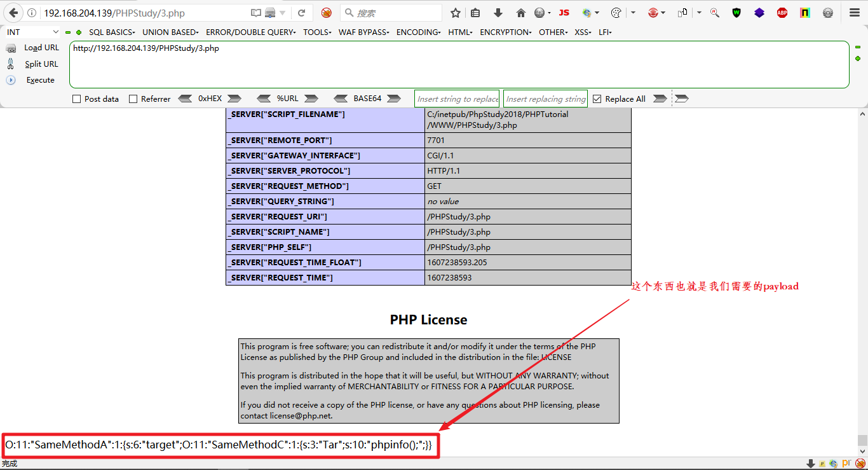Toggle the JS quick toggle icon
This screenshot has width=868, height=470.
pyautogui.click(x=564, y=11)
